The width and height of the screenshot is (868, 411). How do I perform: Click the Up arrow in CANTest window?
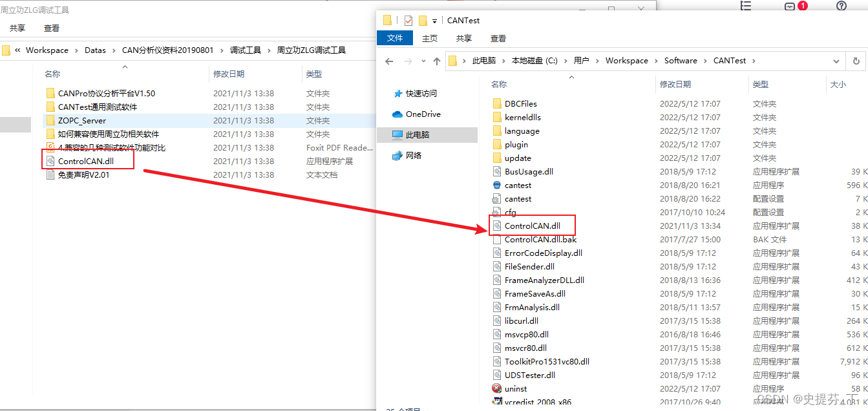437,61
